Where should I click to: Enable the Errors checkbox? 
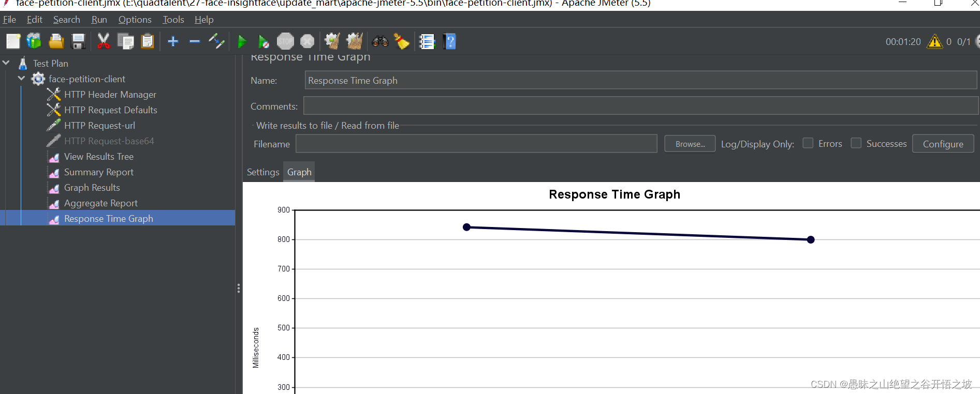tap(808, 143)
